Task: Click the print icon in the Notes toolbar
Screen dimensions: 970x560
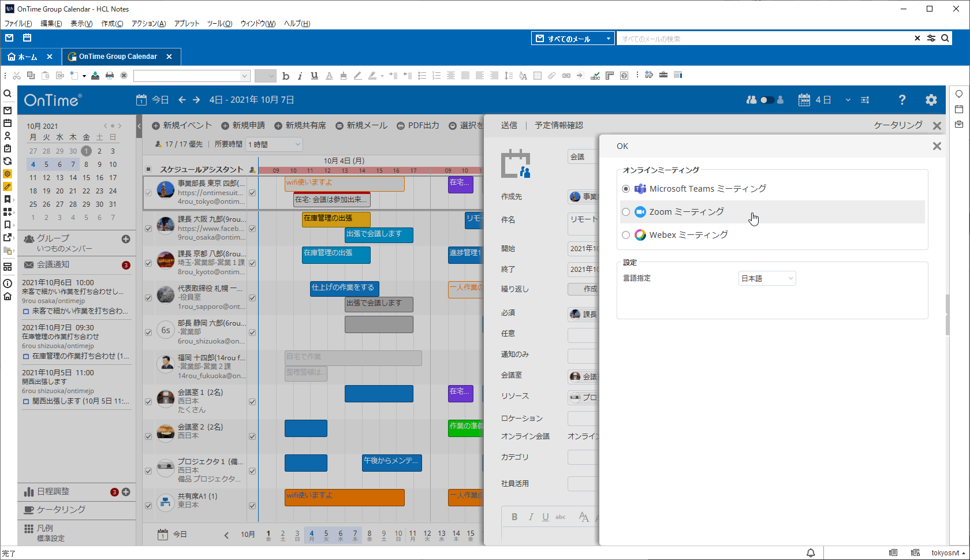Action: [x=110, y=75]
